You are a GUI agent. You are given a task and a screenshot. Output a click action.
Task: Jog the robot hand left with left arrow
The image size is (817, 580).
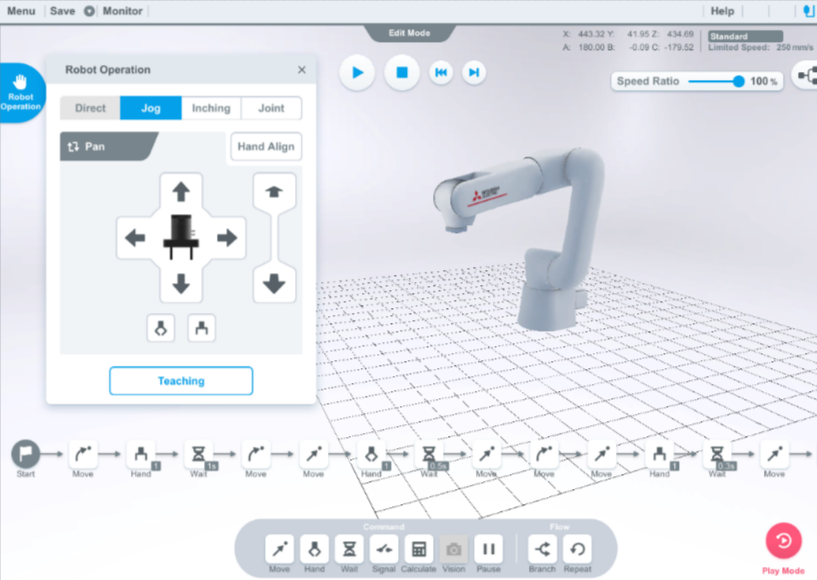tap(135, 238)
